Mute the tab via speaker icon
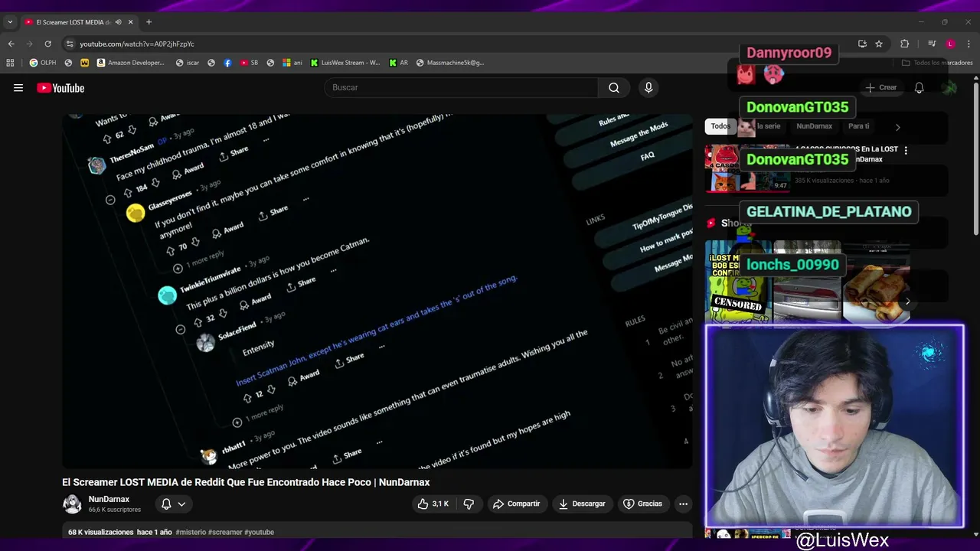This screenshot has height=551, width=980. 118,22
